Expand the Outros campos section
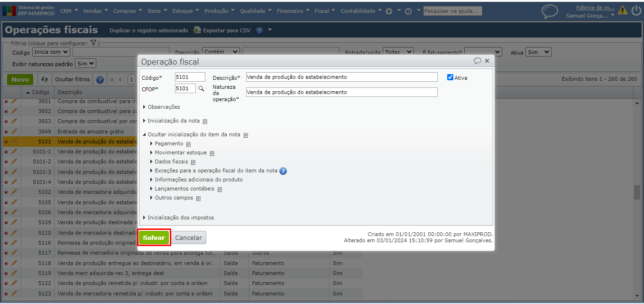Screen dimensions: 644x304 [172, 198]
